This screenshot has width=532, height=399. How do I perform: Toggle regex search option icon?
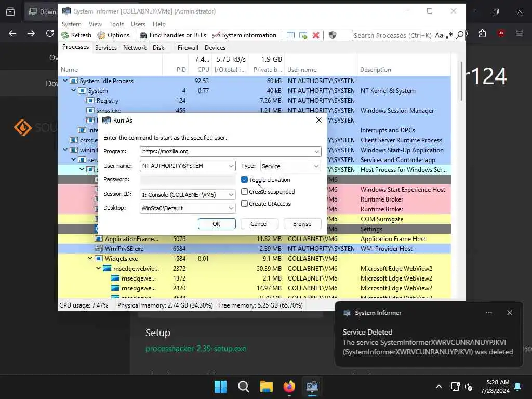coord(449,35)
